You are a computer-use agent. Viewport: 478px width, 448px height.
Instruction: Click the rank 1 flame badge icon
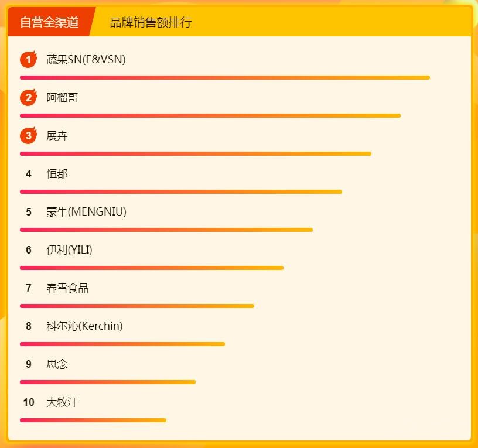tap(28, 60)
